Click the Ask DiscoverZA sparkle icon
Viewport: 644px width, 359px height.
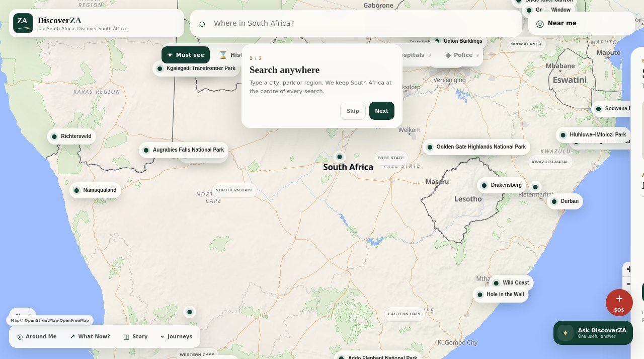pyautogui.click(x=565, y=333)
